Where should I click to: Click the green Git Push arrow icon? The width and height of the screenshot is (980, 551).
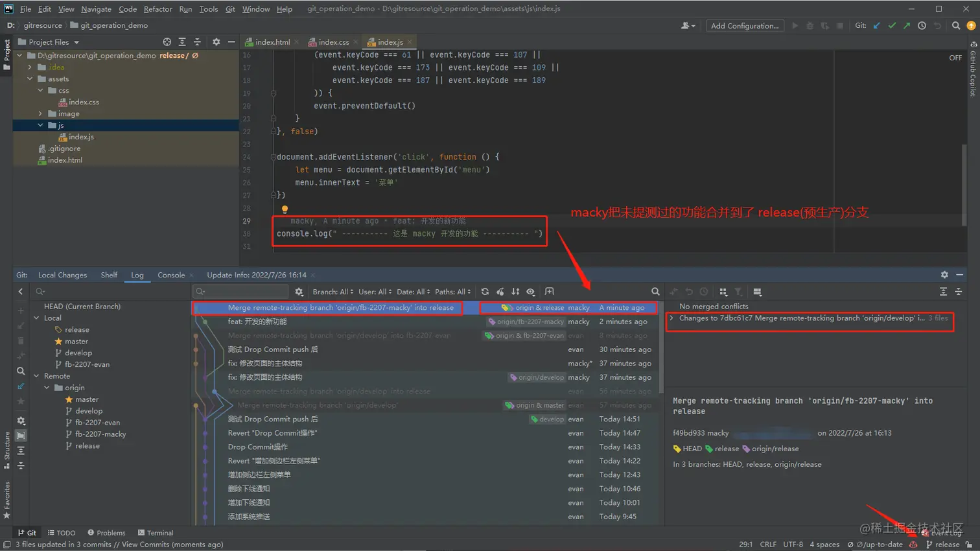[x=907, y=26]
